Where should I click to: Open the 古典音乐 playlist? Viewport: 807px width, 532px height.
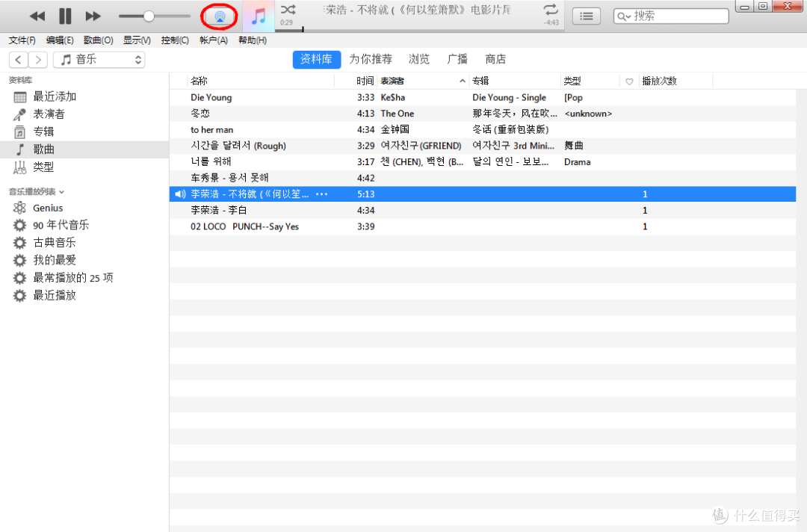tap(84, 243)
